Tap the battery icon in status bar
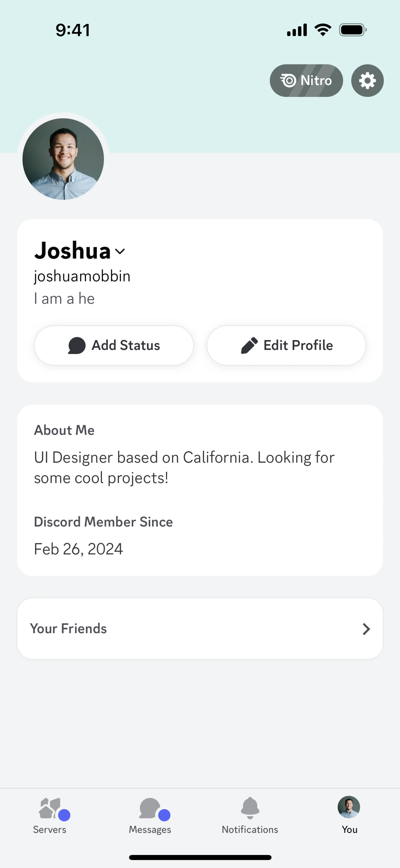Screen dimensions: 400x868 click(352, 30)
